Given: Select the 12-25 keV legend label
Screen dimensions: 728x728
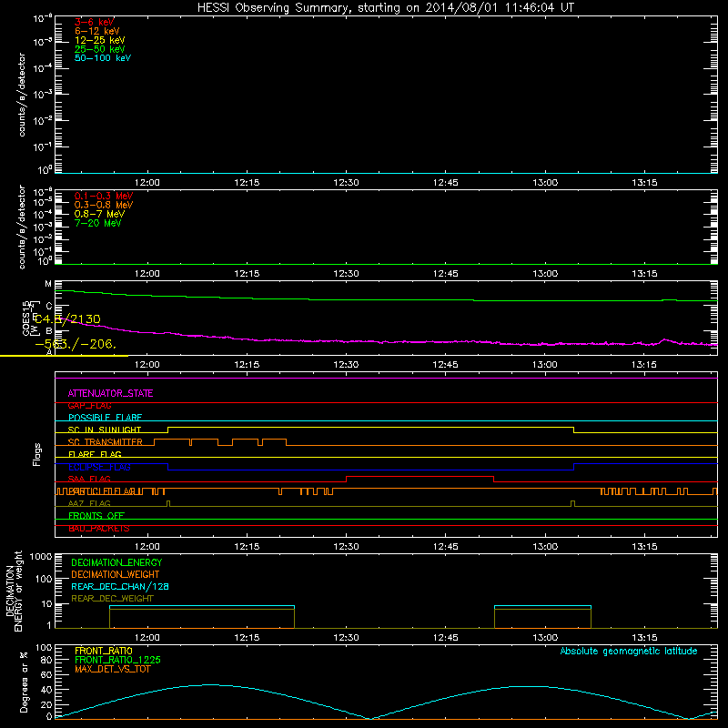Looking at the screenshot, I should coord(100,40).
